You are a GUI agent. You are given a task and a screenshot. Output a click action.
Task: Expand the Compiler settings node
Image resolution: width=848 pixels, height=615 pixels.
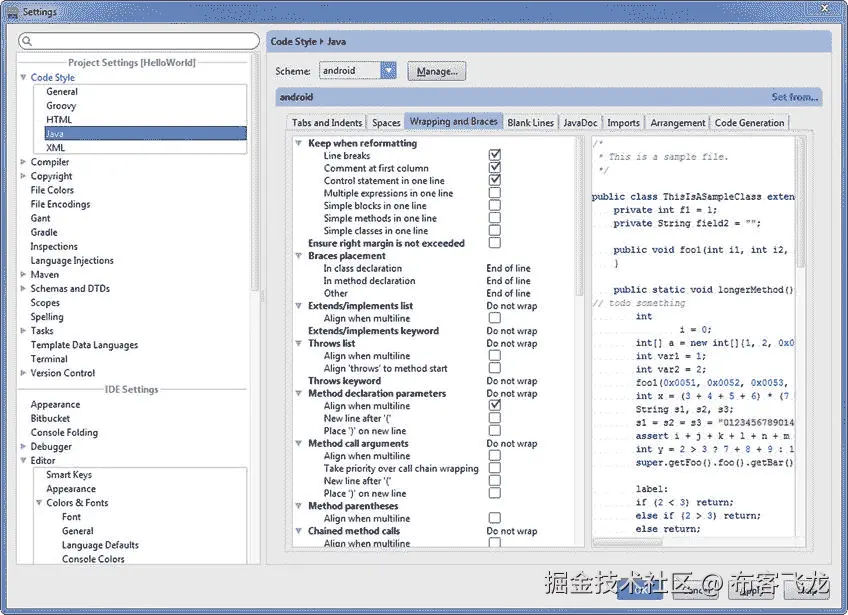[22, 161]
